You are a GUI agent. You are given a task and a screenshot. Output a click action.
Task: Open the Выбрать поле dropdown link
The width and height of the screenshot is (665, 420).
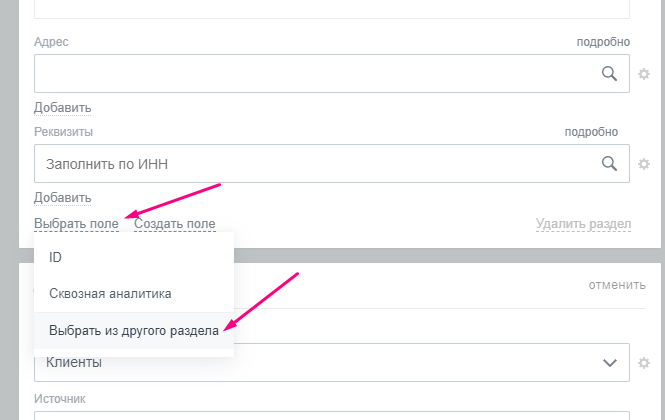click(x=76, y=224)
